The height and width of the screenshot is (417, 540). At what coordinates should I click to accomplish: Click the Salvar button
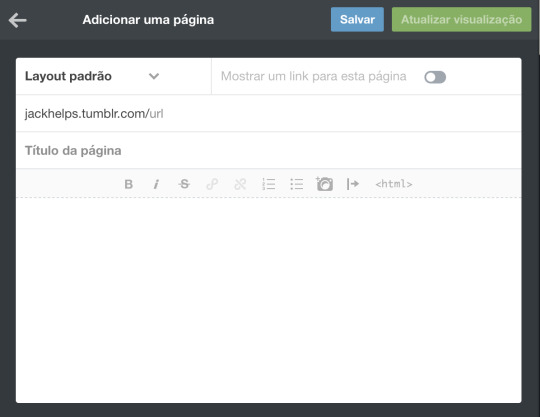click(357, 20)
